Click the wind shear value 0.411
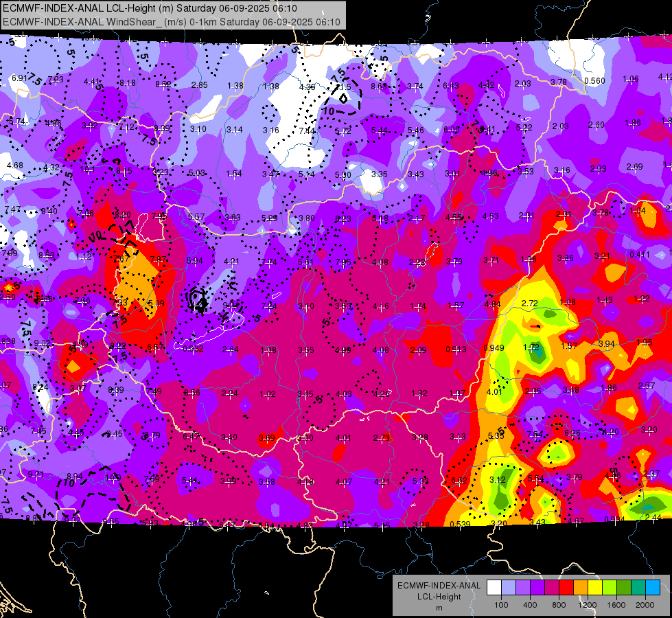 pyautogui.click(x=640, y=255)
